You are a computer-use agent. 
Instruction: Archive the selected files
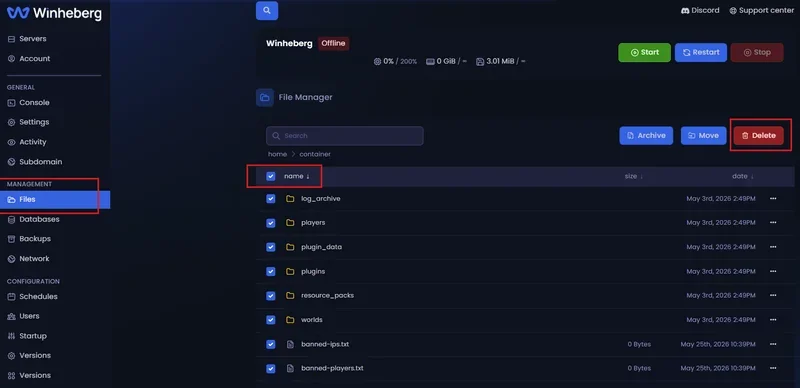tap(646, 136)
